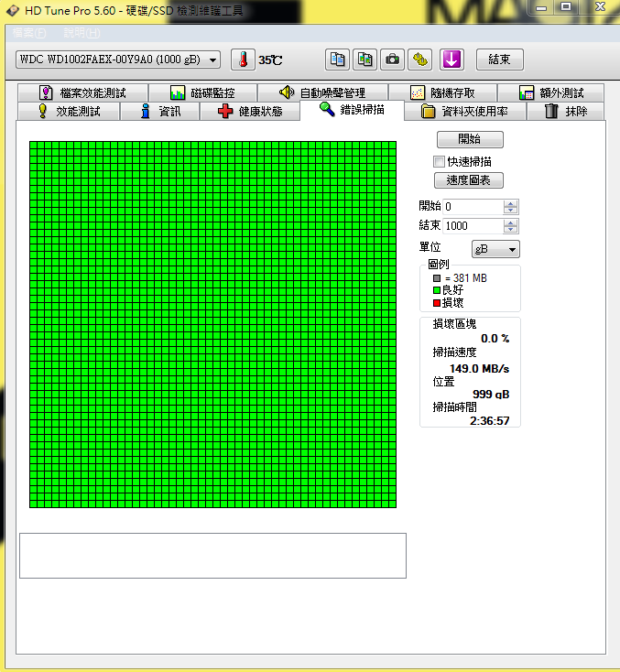Switch to the 效能測試 tab
Viewport: 620px width, 672px height.
pos(69,112)
